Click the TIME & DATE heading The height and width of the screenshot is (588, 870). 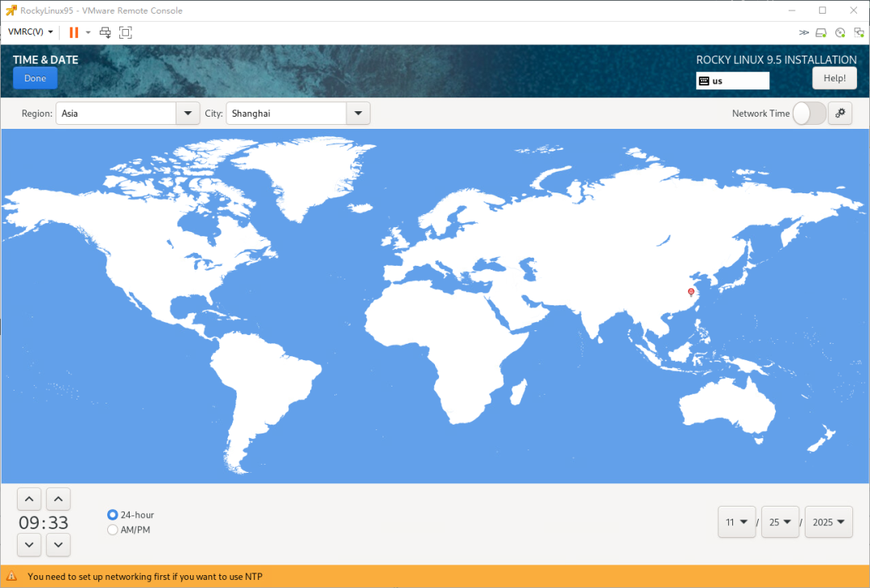coord(45,60)
